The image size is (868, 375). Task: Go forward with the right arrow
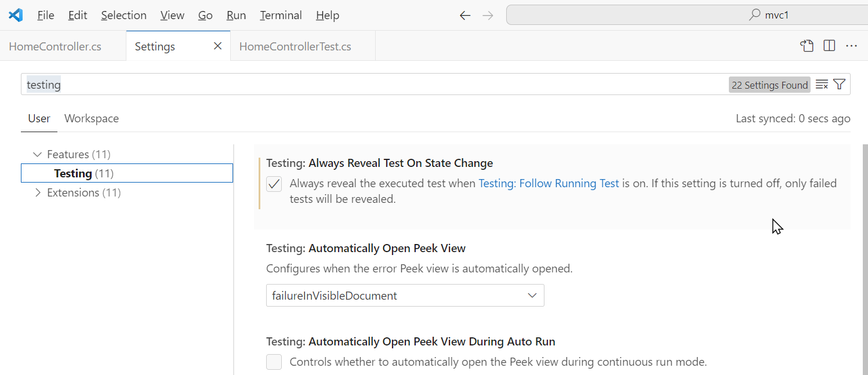pos(488,16)
